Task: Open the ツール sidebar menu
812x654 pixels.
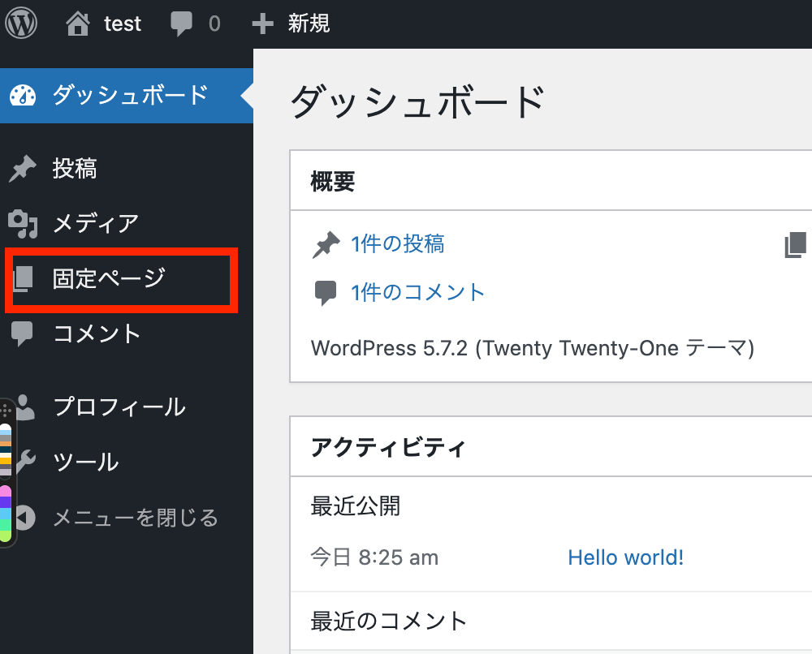Action: tap(86, 462)
